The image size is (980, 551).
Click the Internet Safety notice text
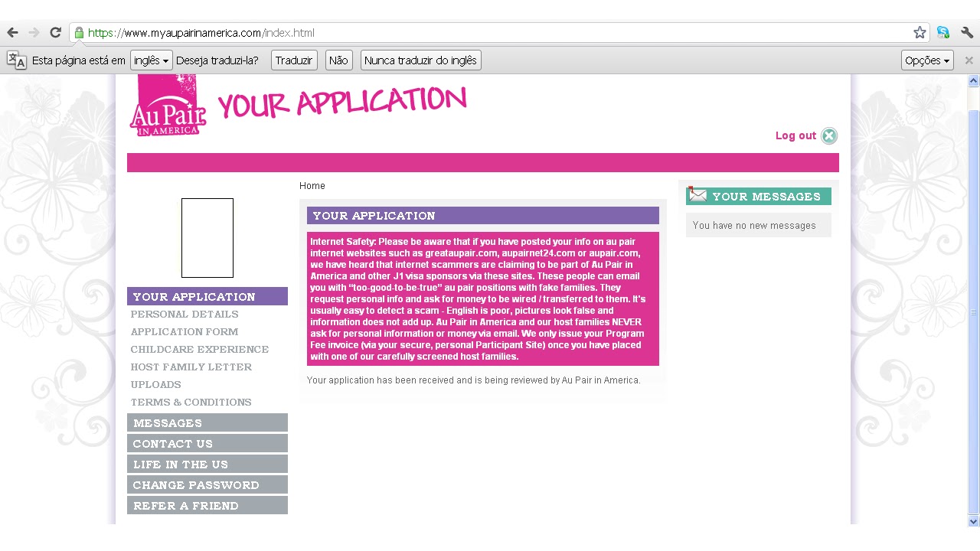coord(482,298)
